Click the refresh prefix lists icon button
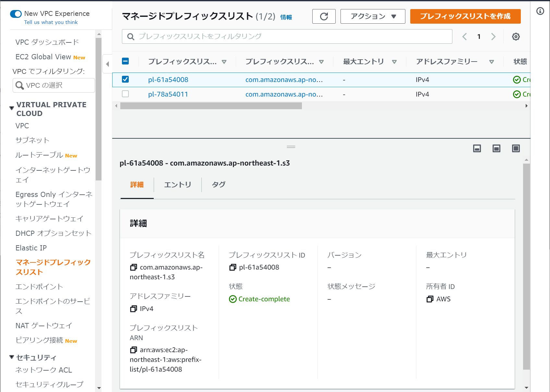 [x=324, y=16]
